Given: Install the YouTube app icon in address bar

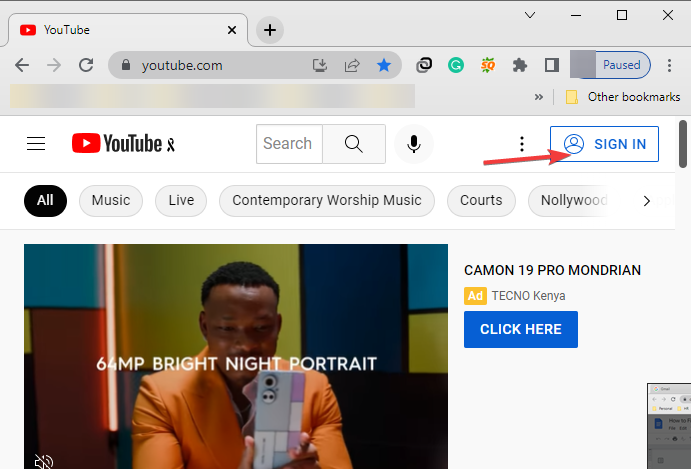Looking at the screenshot, I should click(319, 65).
